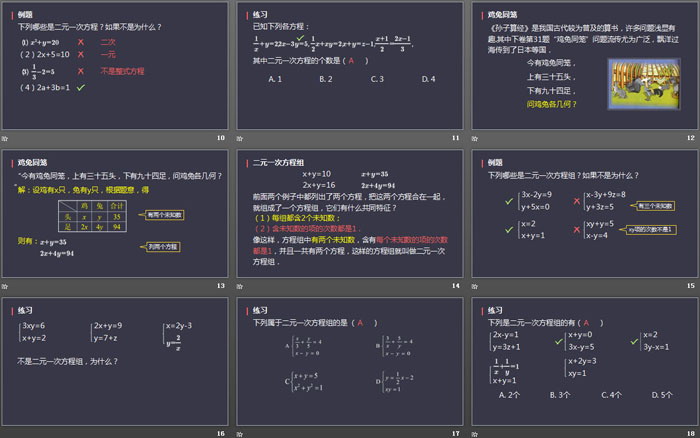Click the slide number label 13
The height and width of the screenshot is (438, 700).
click(x=221, y=286)
